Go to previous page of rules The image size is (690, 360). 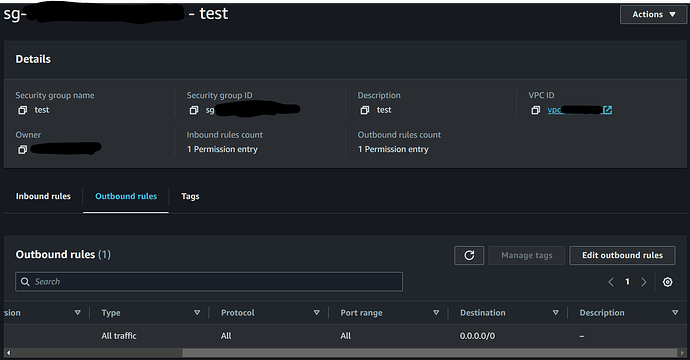[611, 282]
